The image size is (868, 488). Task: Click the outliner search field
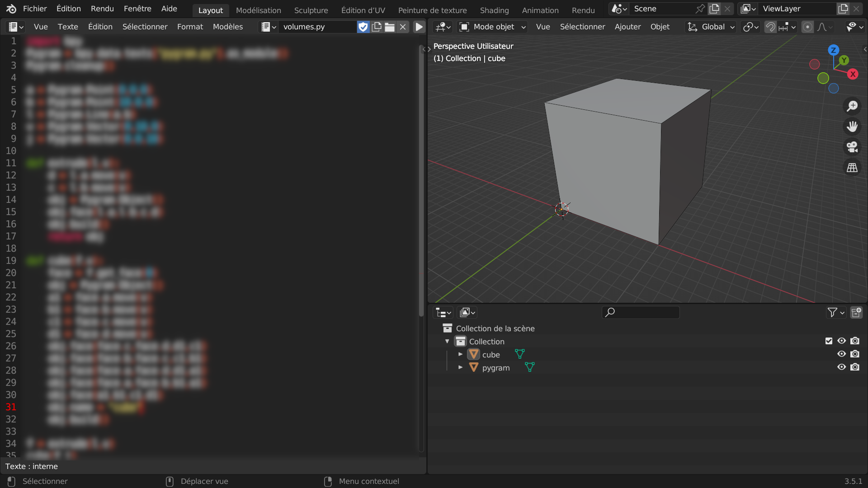coord(641,312)
